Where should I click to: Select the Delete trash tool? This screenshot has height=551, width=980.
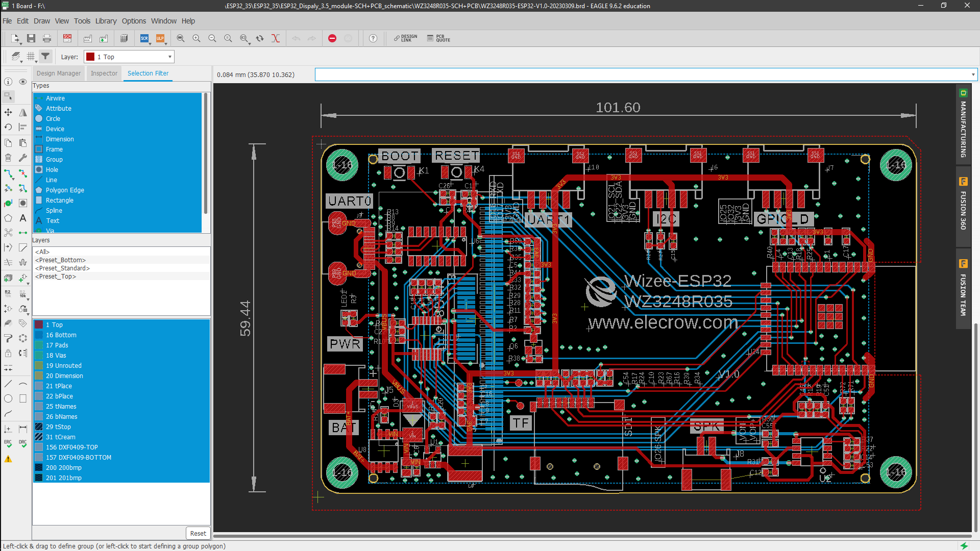[8, 158]
